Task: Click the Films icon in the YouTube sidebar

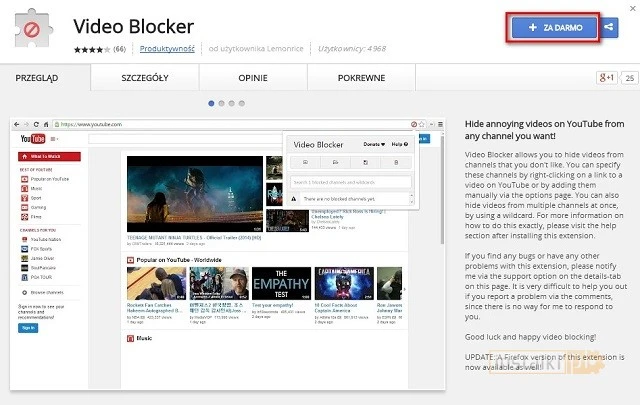Action: (24, 217)
